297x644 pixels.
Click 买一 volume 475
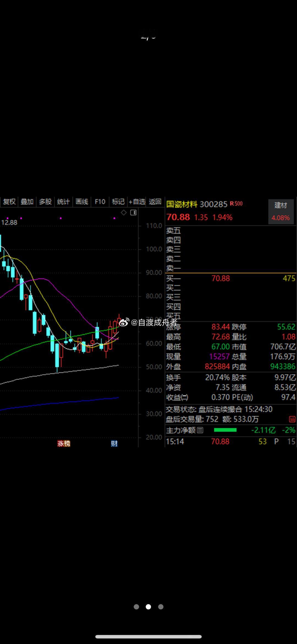[x=289, y=278]
